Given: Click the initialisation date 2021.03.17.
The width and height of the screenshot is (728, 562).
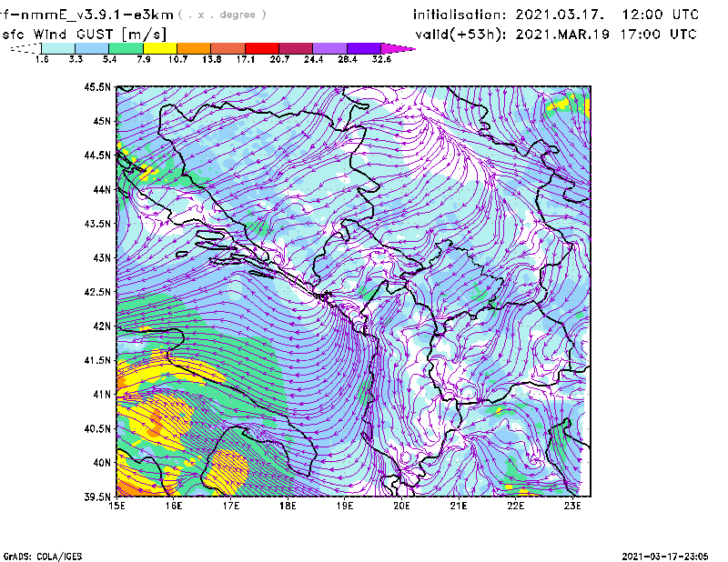Looking at the screenshot, I should tap(560, 15).
